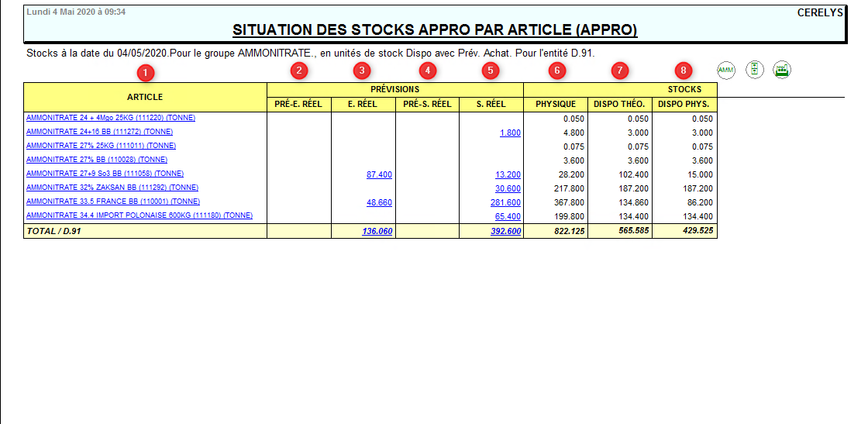
Task: Click the total 392.600 S. RÉEL link
Action: [x=505, y=231]
